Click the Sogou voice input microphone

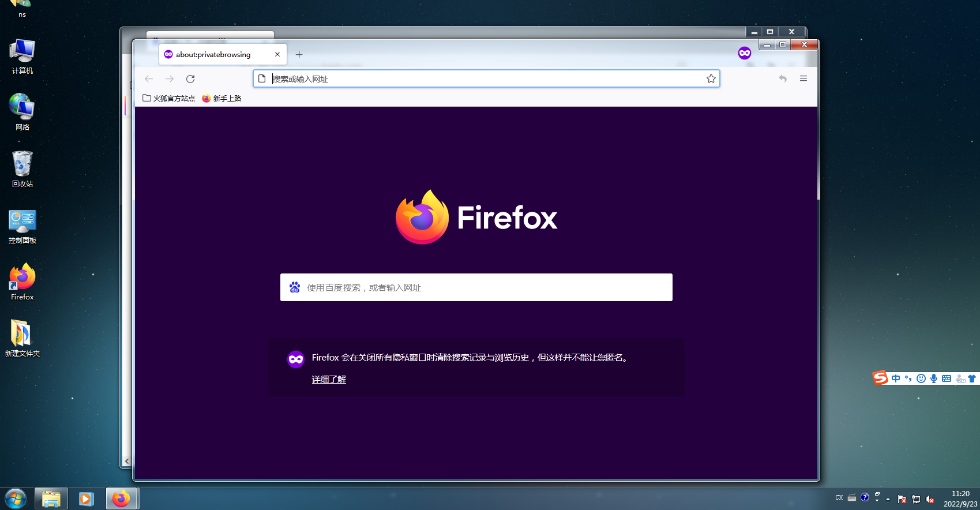(x=934, y=378)
